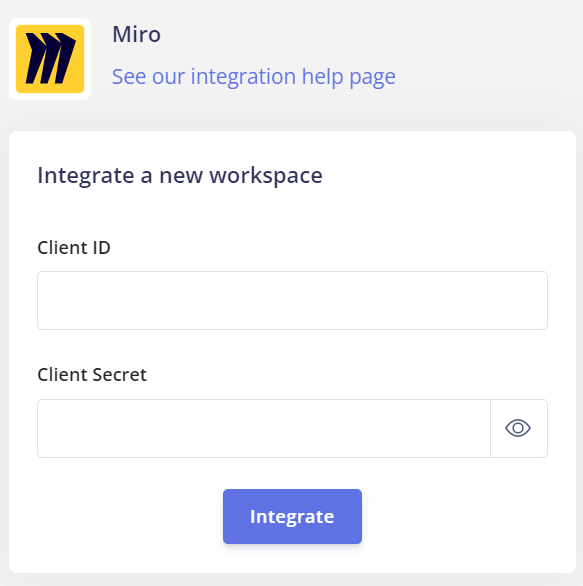The image size is (583, 586).
Task: Show the hidden secret via the eye button
Action: (518, 428)
